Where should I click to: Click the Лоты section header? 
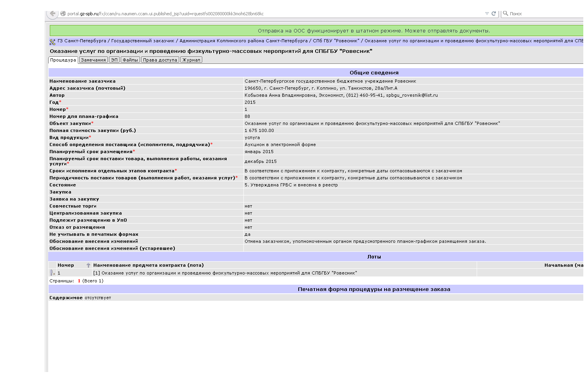point(374,257)
